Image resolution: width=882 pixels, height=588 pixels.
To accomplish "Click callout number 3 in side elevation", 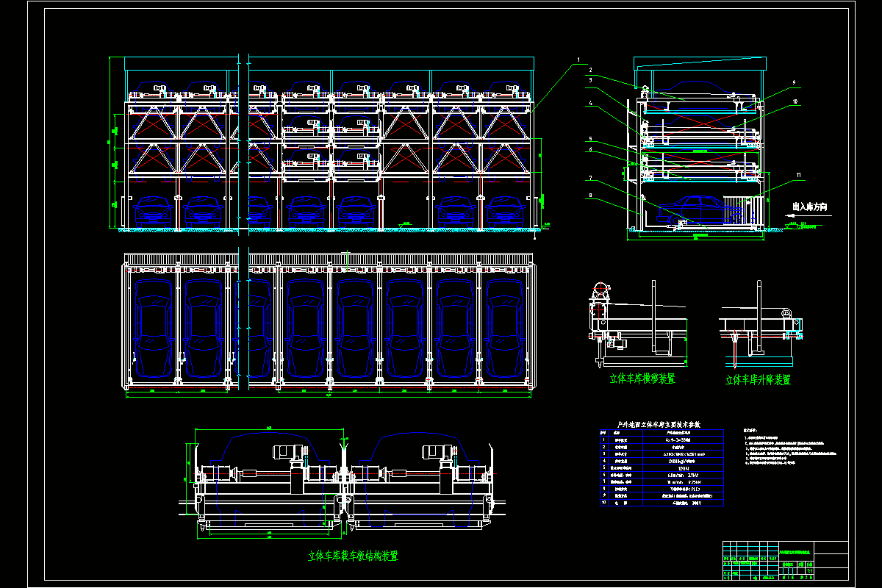I will (590, 80).
